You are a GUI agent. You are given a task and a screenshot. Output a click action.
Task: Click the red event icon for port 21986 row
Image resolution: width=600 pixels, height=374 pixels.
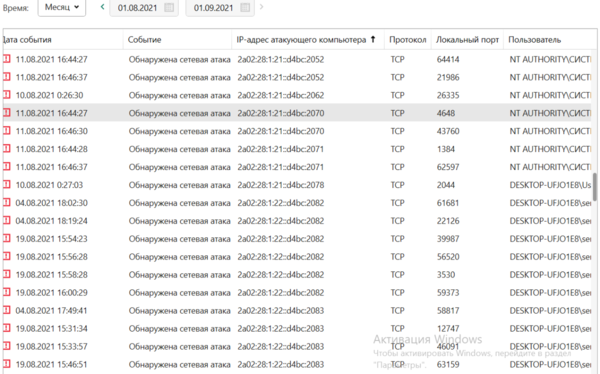[7, 77]
